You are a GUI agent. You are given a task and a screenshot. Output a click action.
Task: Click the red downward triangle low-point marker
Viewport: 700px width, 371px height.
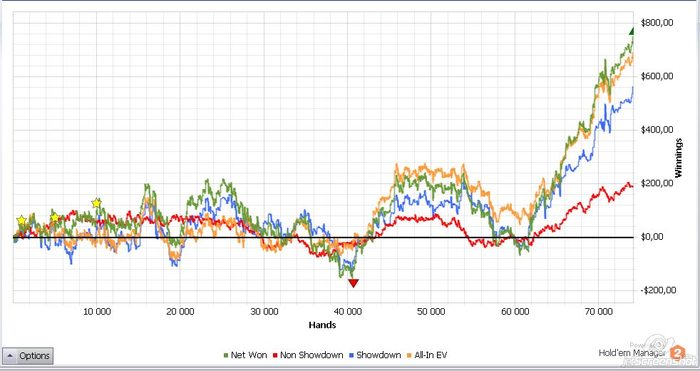(353, 283)
